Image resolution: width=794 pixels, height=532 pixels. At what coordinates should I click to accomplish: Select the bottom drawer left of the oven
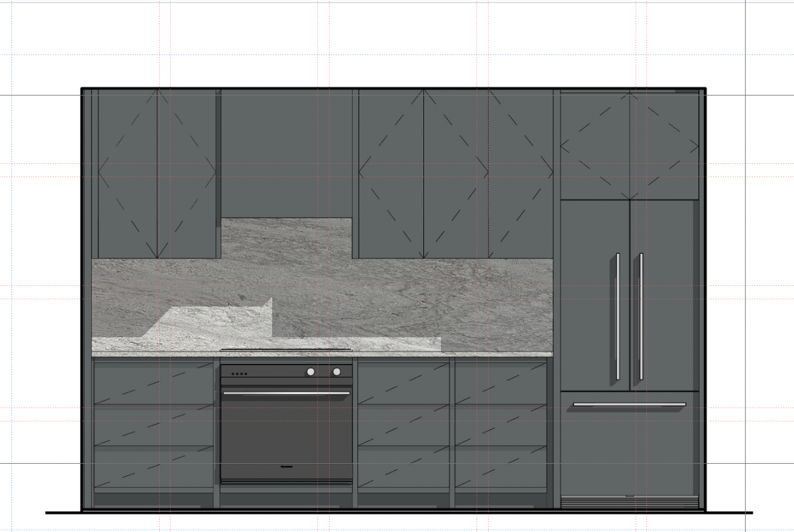coord(154,467)
